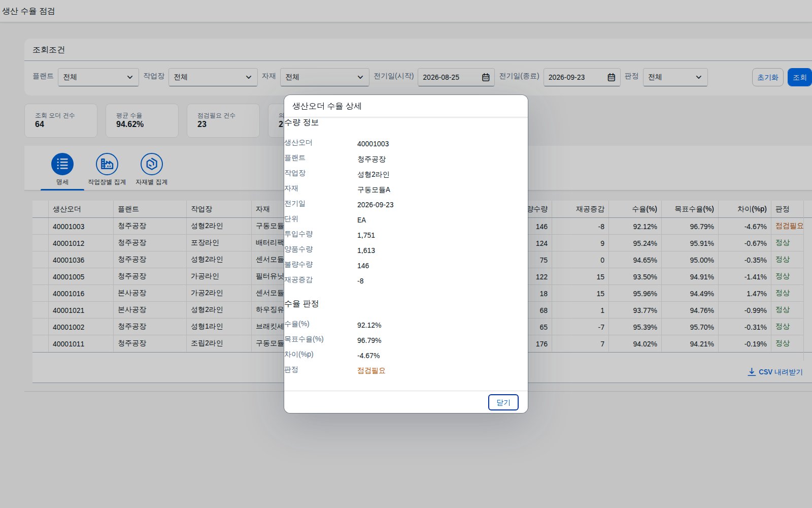Viewport: 812px width, 508px height.
Task: Sort by 수율(%) column header
Action: (x=635, y=209)
